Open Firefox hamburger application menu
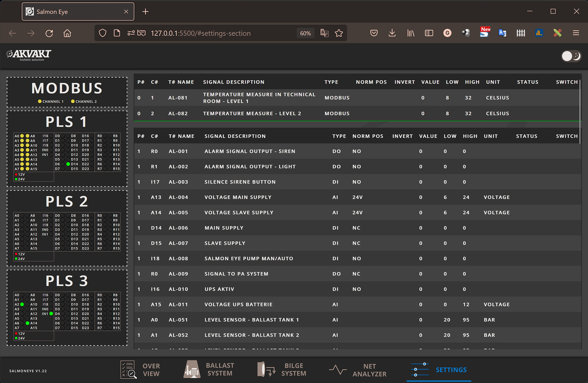588x383 pixels. [x=576, y=33]
